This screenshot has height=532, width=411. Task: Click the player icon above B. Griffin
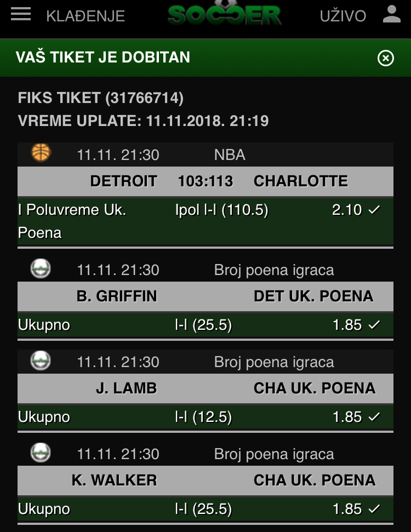(x=41, y=268)
